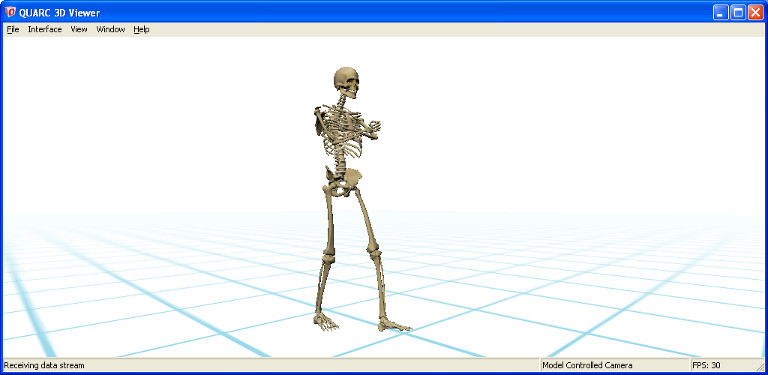The width and height of the screenshot is (768, 375).
Task: Open the View menu
Action: point(79,29)
